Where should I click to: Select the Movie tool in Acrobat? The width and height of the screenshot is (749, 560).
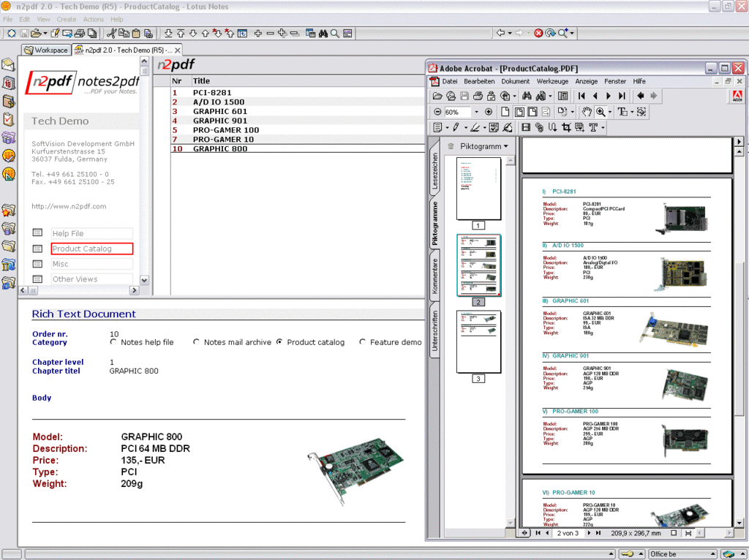click(x=526, y=127)
